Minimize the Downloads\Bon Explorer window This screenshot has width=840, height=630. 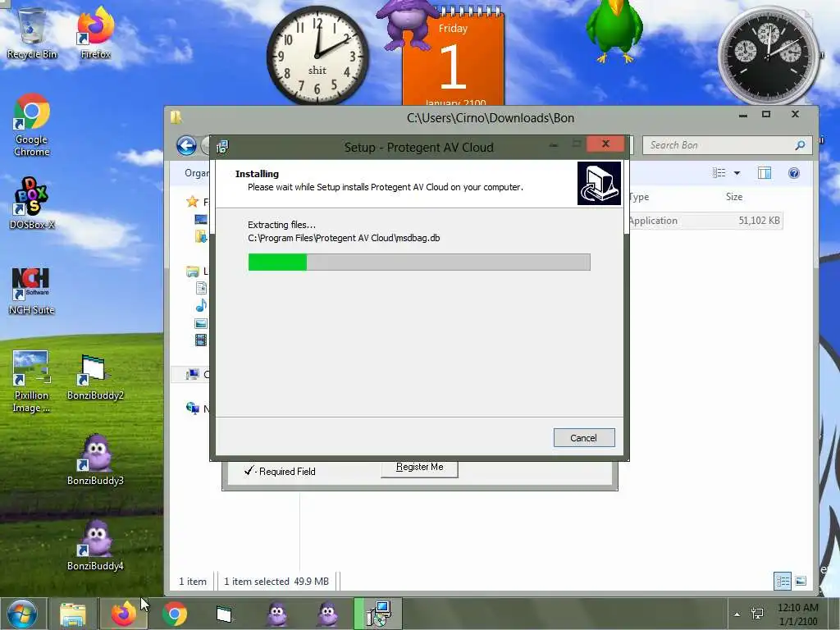click(743, 115)
